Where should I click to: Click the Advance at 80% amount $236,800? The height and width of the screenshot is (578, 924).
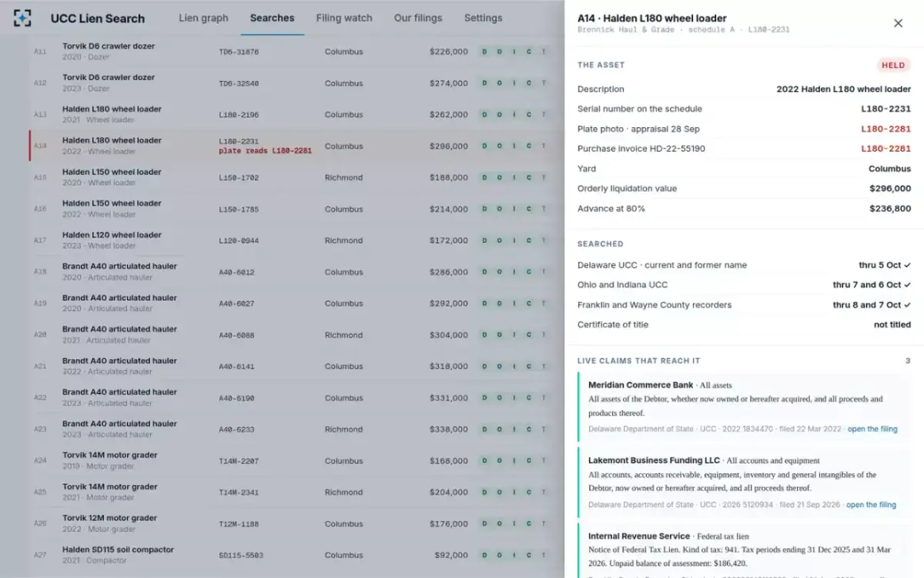coord(890,209)
